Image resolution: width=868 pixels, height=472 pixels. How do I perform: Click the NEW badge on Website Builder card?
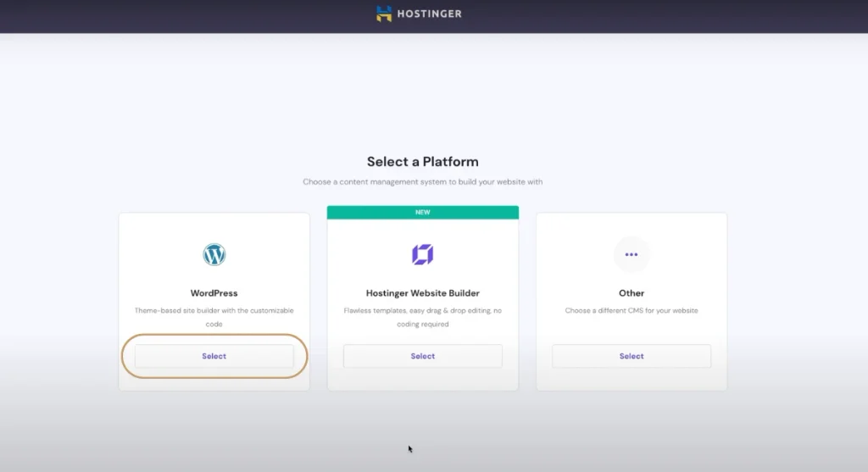coord(422,213)
